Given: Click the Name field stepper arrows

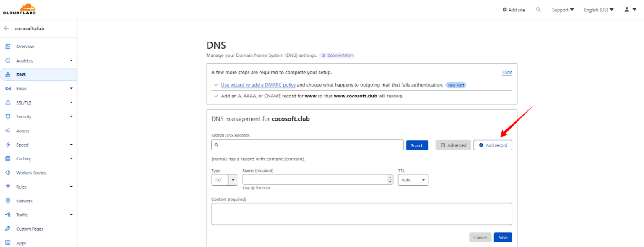Looking at the screenshot, I should point(389,179).
